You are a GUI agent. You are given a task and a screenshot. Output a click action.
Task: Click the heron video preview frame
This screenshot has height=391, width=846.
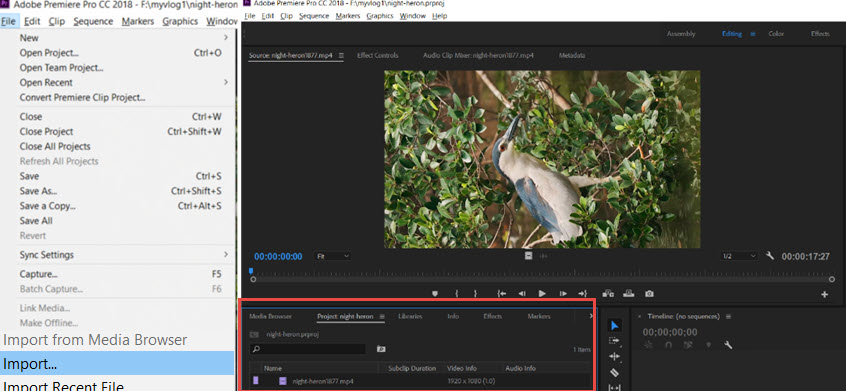(542, 159)
